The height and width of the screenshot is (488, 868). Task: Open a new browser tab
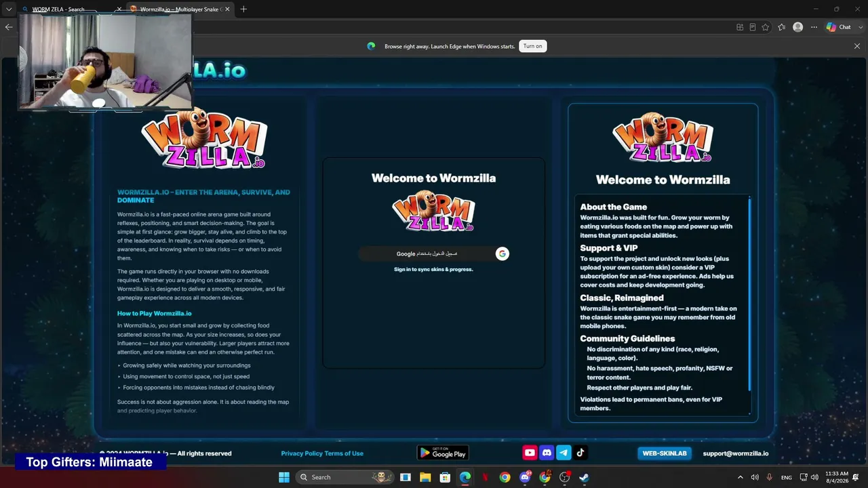243,9
